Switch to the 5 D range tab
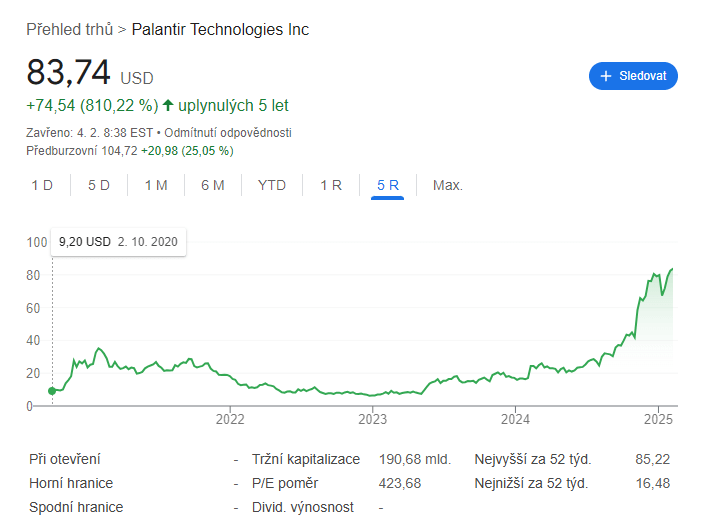This screenshot has width=709, height=529. [99, 185]
